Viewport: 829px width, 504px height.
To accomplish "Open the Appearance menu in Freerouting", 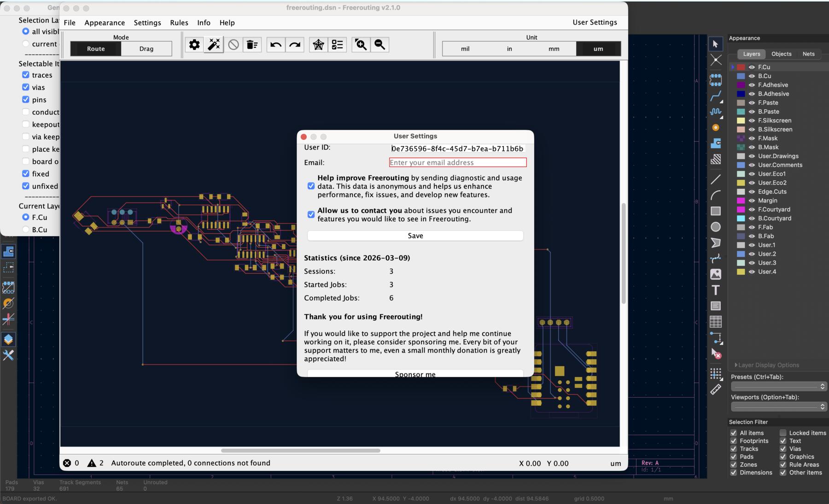I will coord(105,23).
